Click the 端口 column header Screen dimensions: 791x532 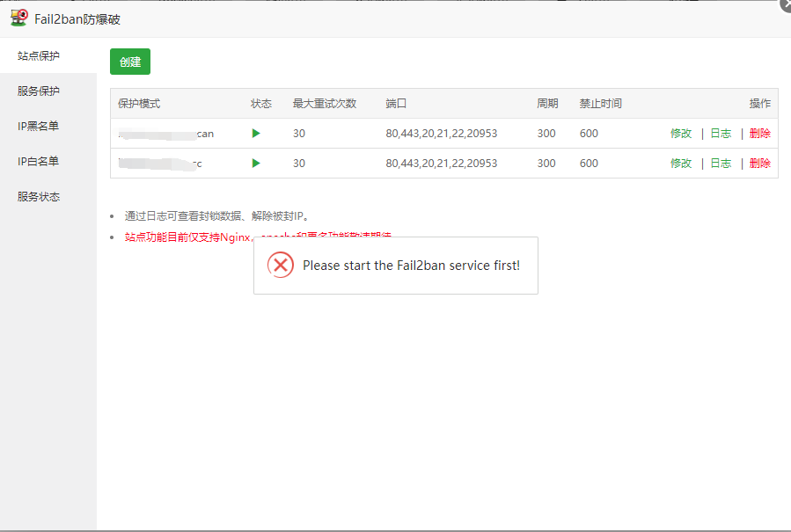396,104
